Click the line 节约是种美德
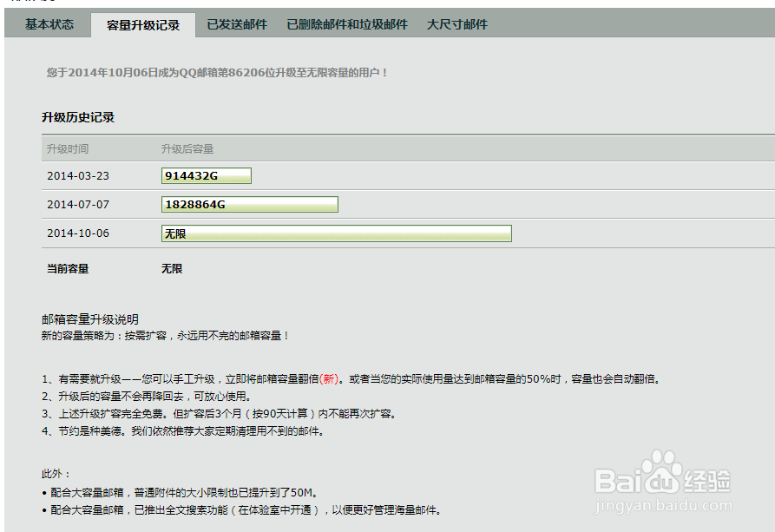775x532 pixels. 184,431
